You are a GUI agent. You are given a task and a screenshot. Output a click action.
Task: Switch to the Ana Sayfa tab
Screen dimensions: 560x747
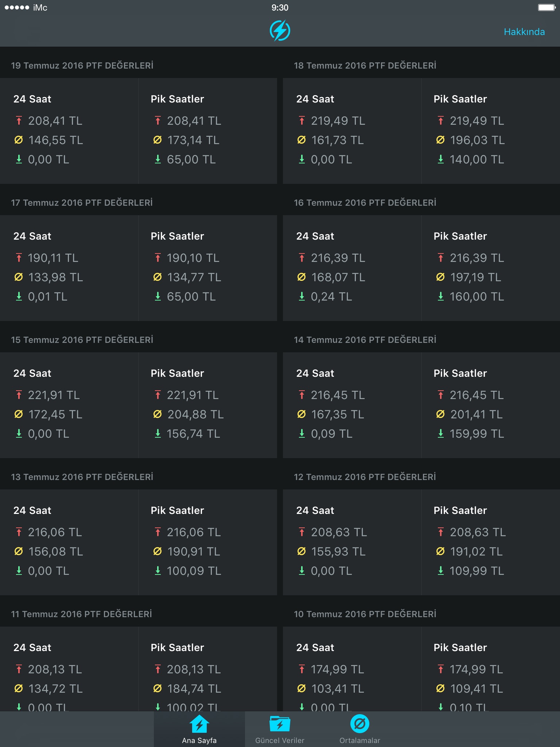[x=199, y=729]
